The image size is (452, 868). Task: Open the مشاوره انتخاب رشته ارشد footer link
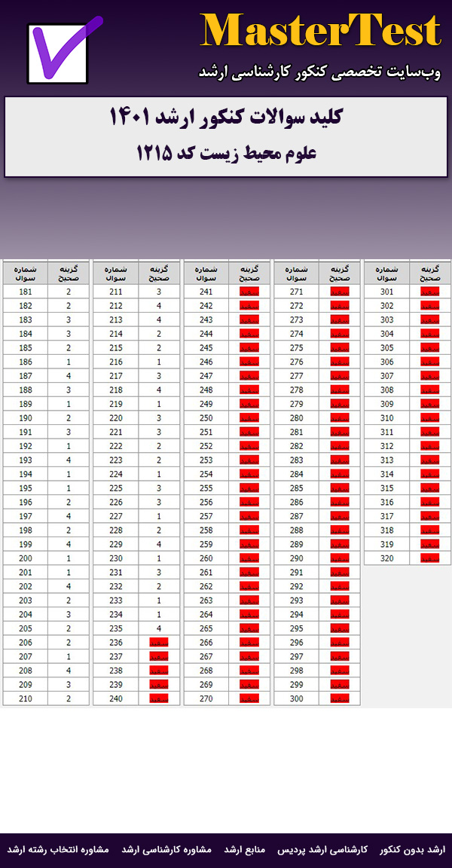pos(58,849)
